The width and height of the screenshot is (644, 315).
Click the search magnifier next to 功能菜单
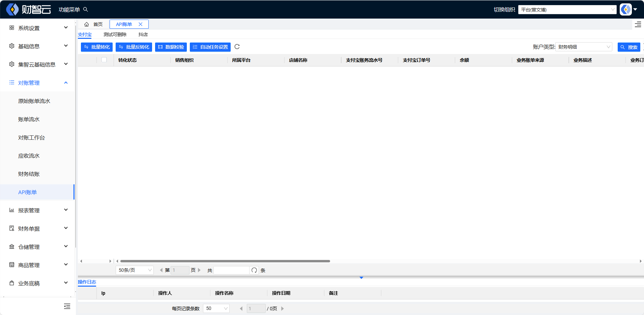click(x=86, y=9)
